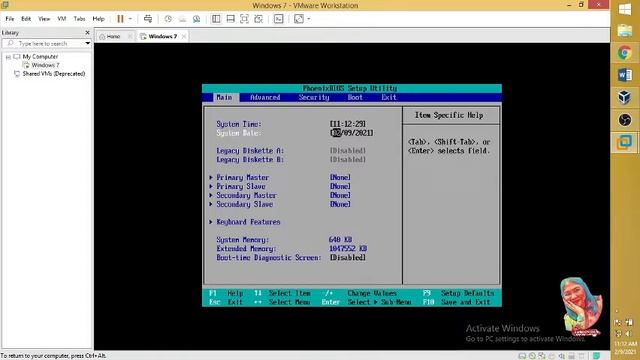The width and height of the screenshot is (640, 360).
Task: Pause the virtual machine with the toolbar pause icon
Action: 120,19
